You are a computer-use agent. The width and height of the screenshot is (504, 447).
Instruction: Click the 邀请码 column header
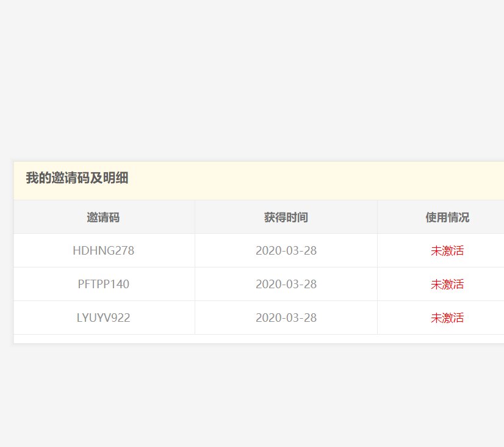click(x=103, y=217)
